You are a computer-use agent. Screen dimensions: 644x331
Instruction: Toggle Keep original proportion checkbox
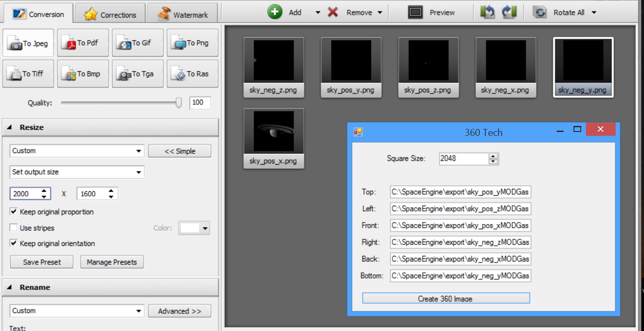coord(13,211)
